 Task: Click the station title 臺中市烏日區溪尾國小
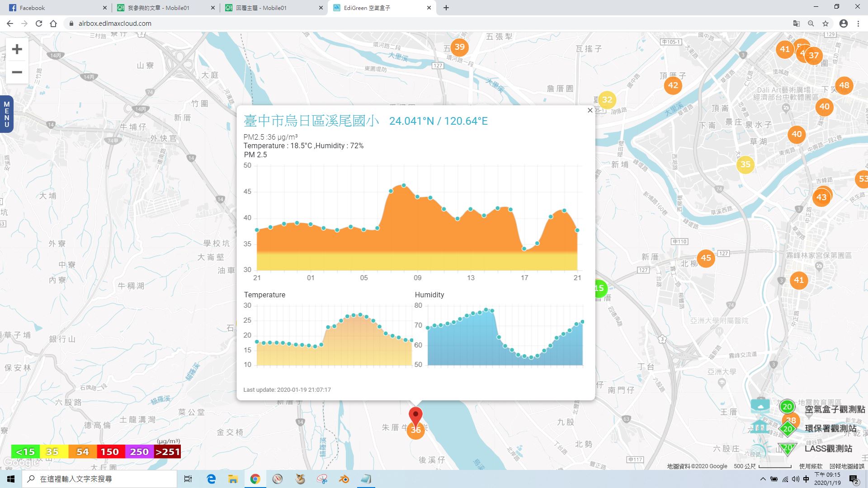click(311, 121)
